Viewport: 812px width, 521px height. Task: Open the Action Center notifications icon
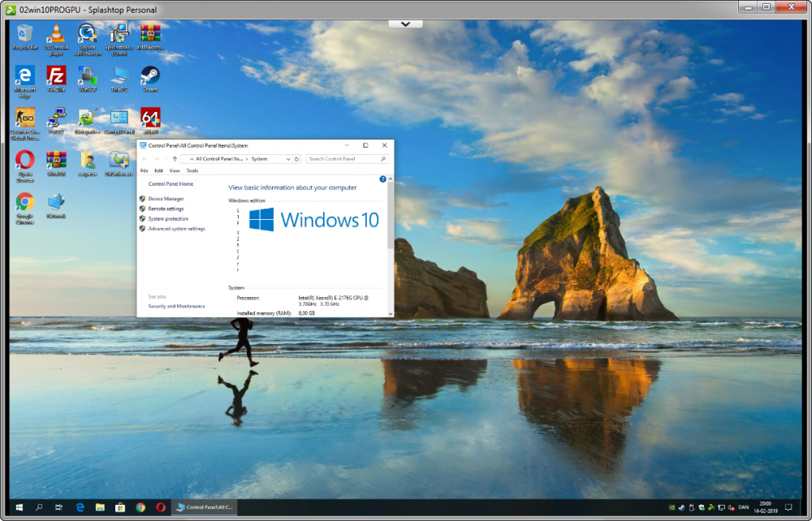click(788, 507)
